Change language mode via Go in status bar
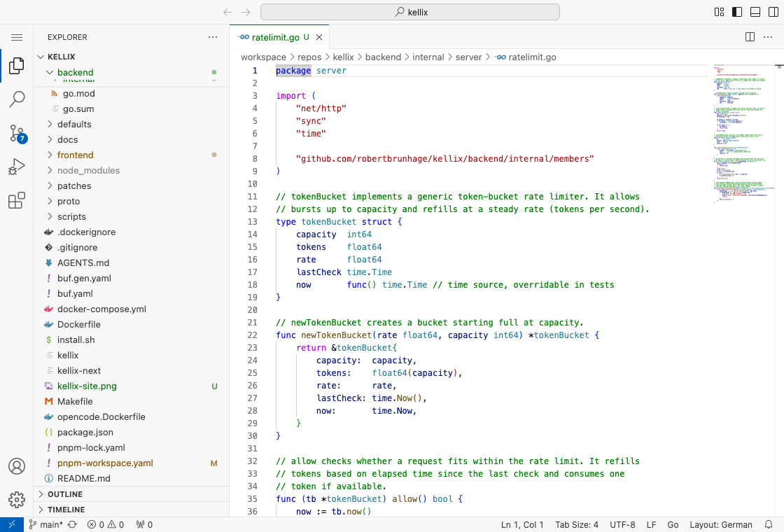The width and height of the screenshot is (784, 532). point(673,524)
